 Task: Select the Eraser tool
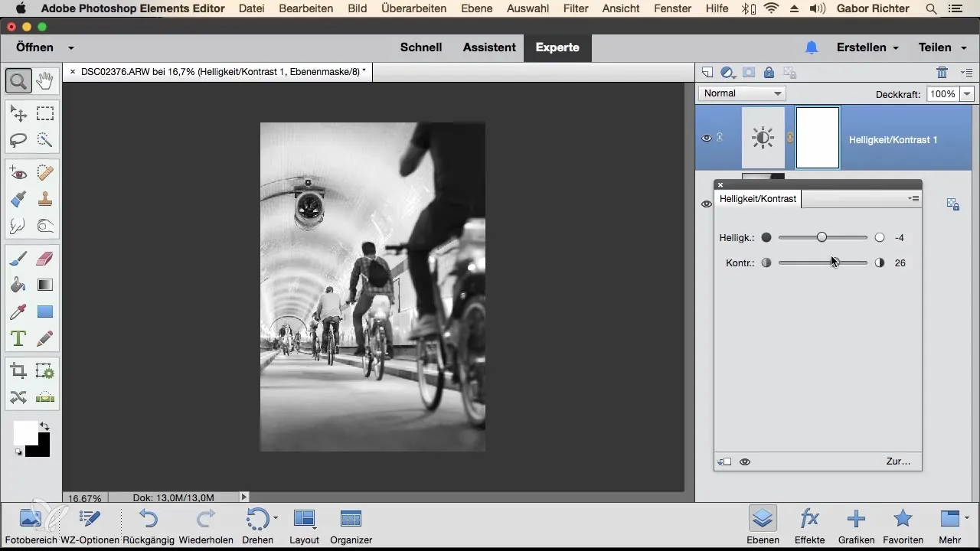(45, 259)
